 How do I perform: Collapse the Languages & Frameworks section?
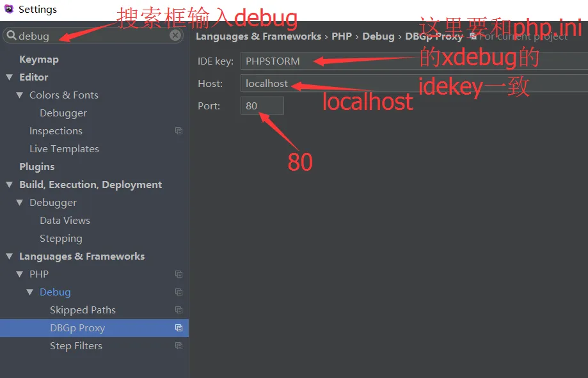pyautogui.click(x=10, y=256)
